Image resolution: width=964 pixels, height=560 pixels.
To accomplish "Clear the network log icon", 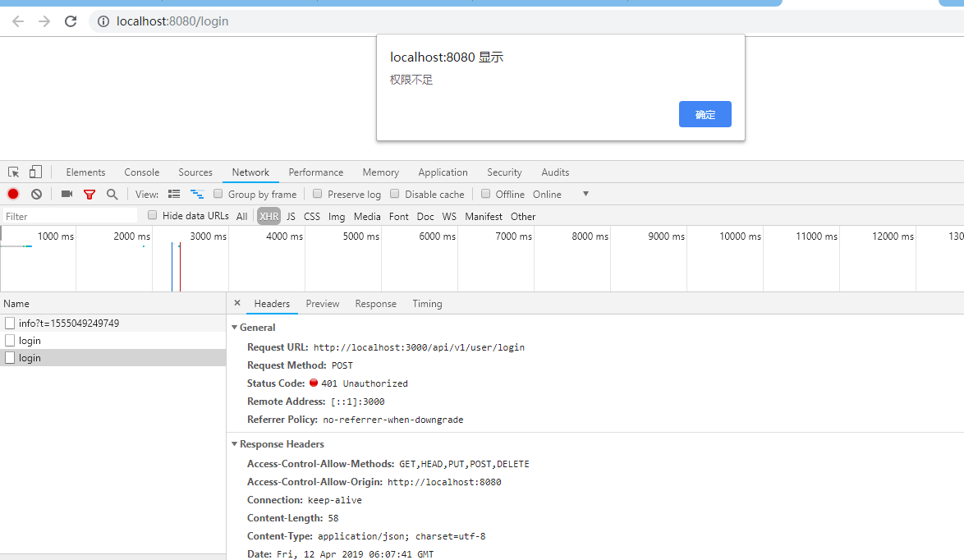I will click(x=36, y=195).
